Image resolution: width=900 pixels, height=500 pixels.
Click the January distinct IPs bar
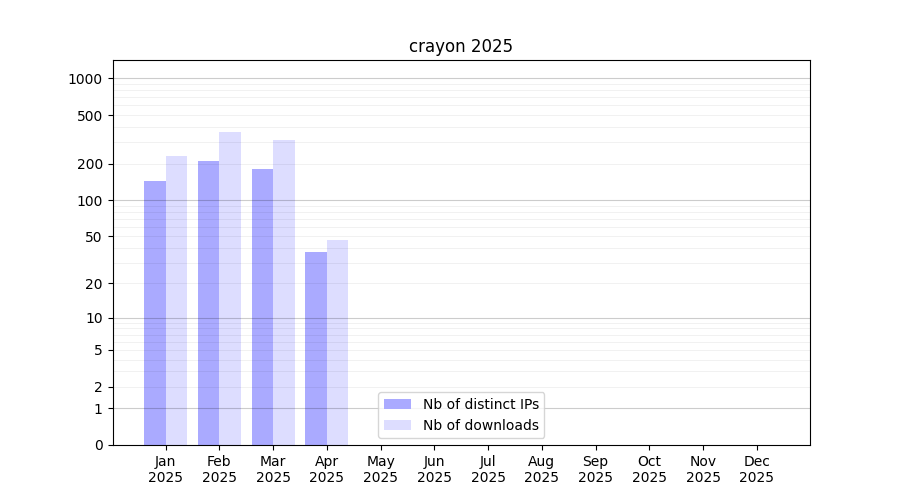pos(155,313)
